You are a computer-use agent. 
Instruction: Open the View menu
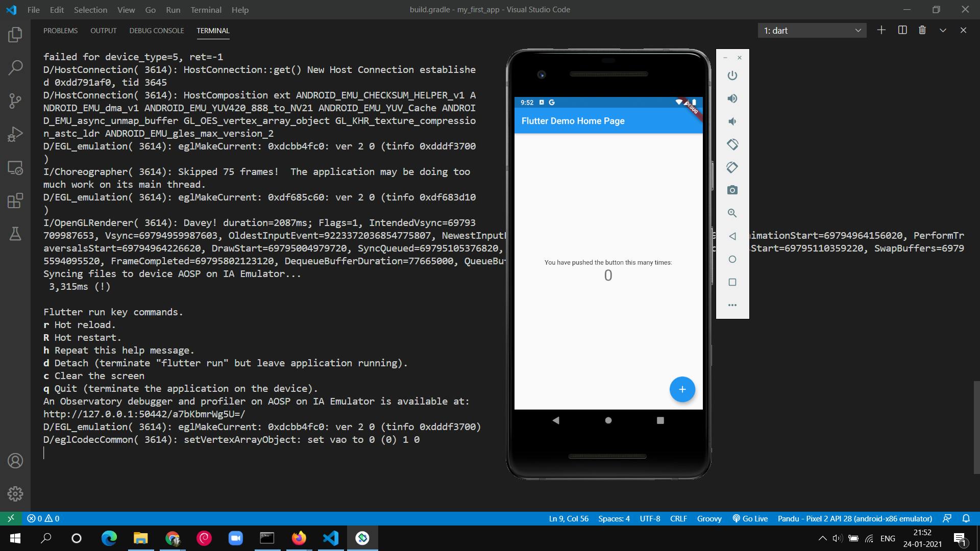point(126,10)
